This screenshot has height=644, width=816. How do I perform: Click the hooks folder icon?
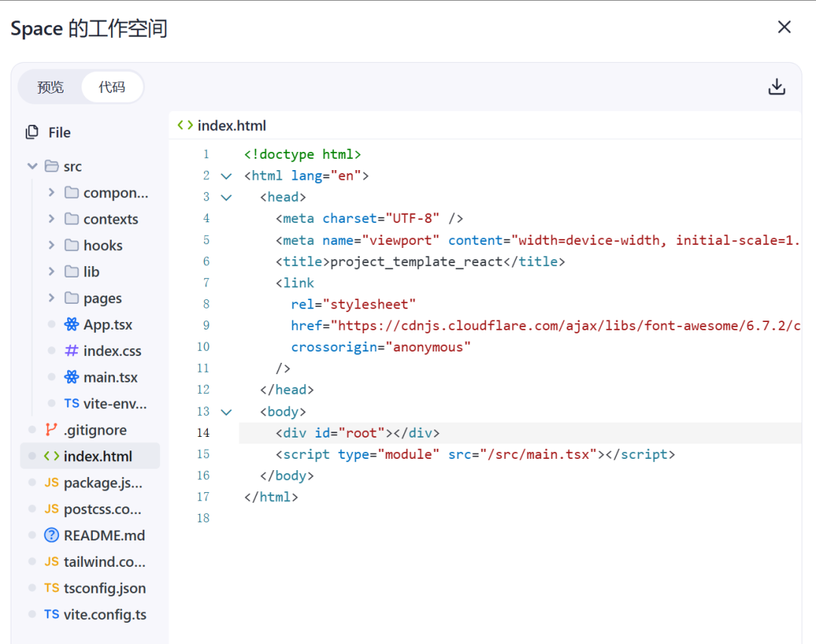[x=71, y=245]
